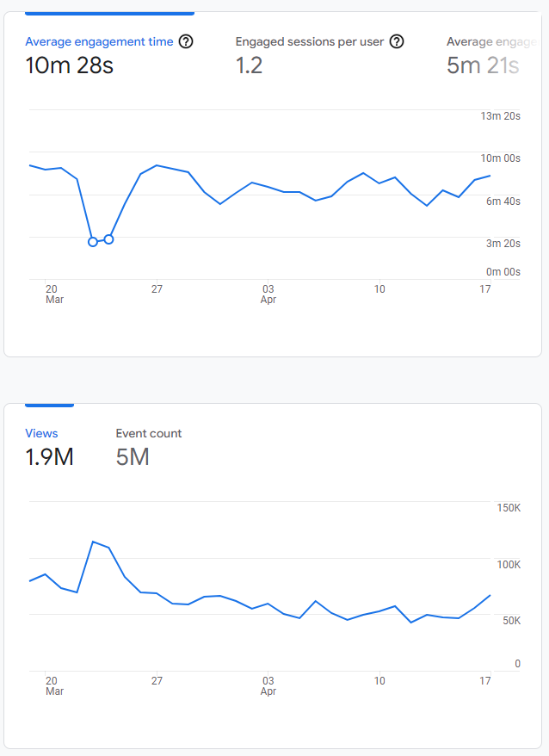Select the Average engagement time metric tab

point(99,41)
